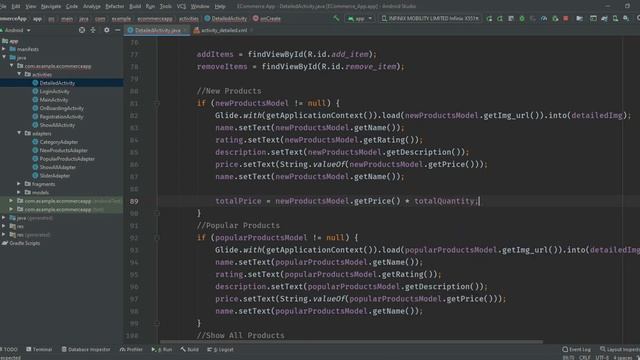Open Project panel settings gear

coord(107,30)
